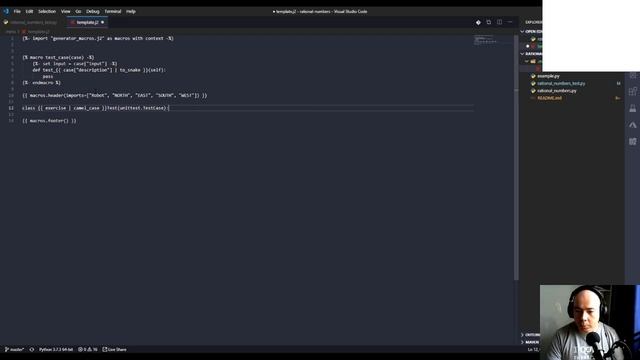Click the Python icon beside example.py
Image resolution: width=640 pixels, height=360 pixels.
pyautogui.click(x=533, y=76)
